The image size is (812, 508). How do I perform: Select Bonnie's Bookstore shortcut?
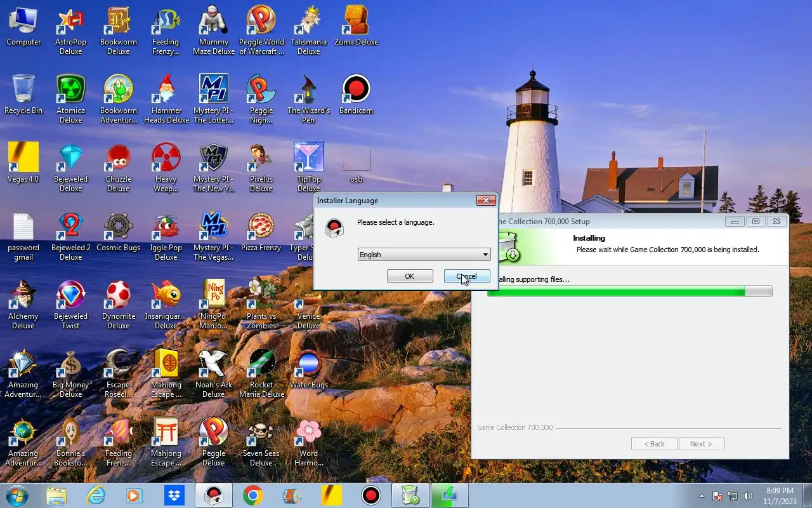(x=70, y=443)
